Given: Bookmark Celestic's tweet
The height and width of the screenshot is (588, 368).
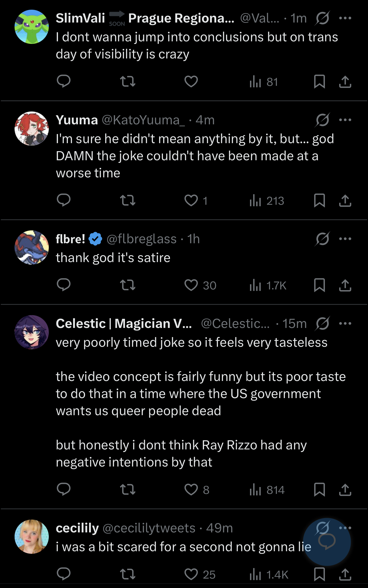Looking at the screenshot, I should [319, 490].
